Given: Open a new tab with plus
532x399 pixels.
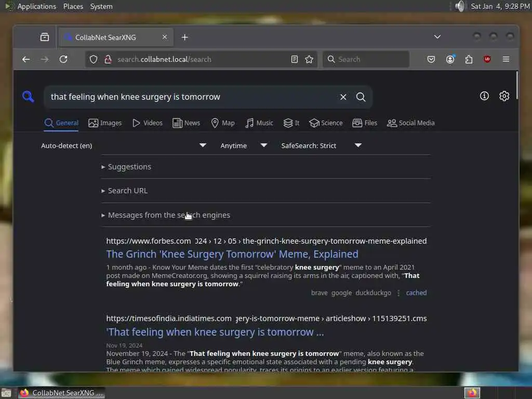Looking at the screenshot, I should click(x=184, y=37).
